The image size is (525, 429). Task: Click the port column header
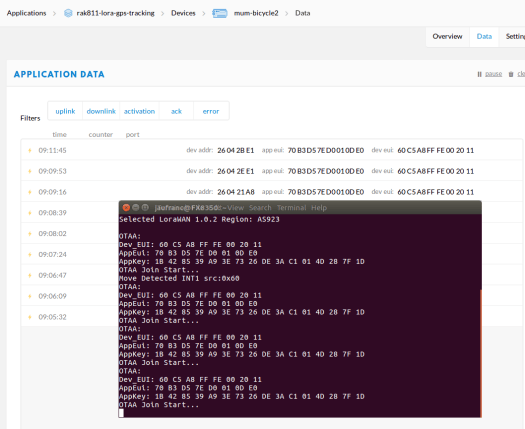(x=133, y=134)
